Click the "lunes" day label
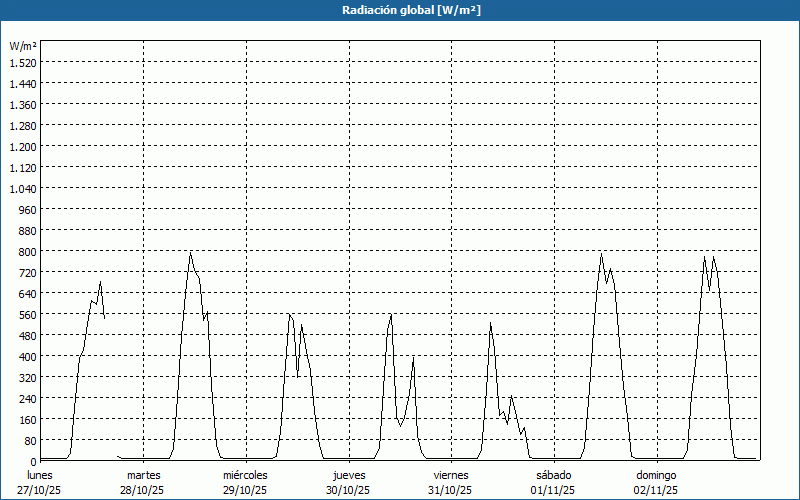 pyautogui.click(x=40, y=475)
